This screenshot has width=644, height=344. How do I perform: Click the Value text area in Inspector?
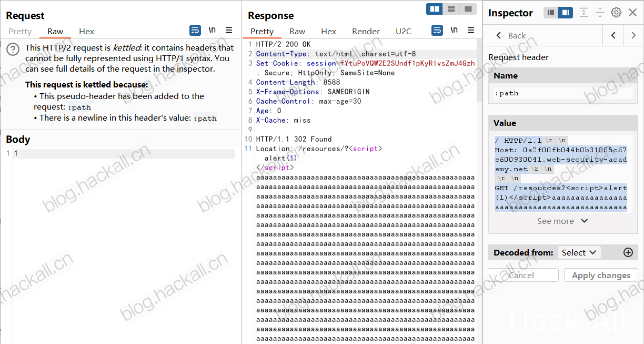tap(563, 174)
